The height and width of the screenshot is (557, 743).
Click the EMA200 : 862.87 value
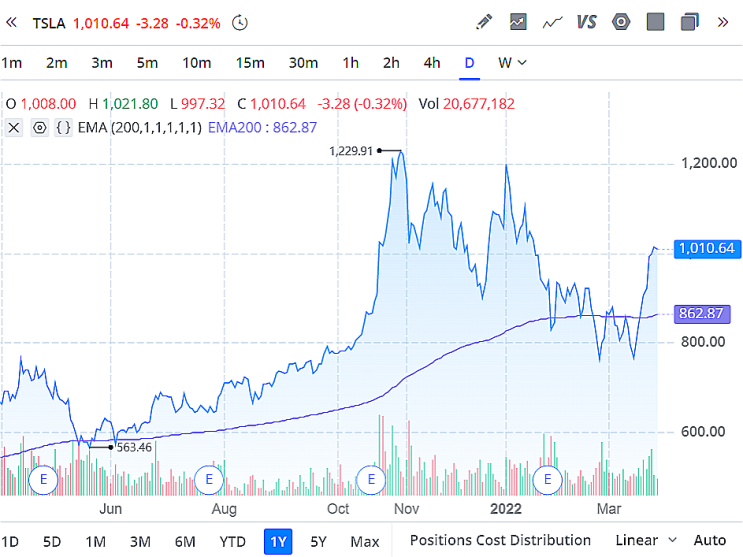click(x=262, y=128)
